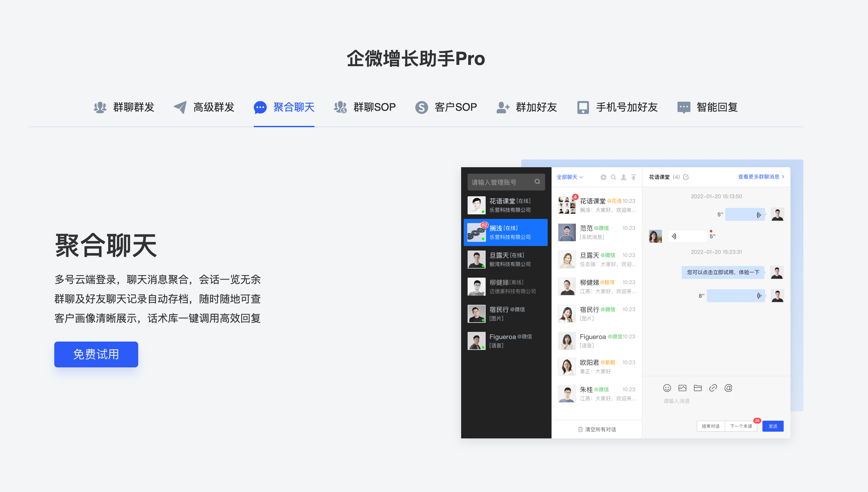
Task: Play the 8'' voice message
Action: tap(736, 296)
